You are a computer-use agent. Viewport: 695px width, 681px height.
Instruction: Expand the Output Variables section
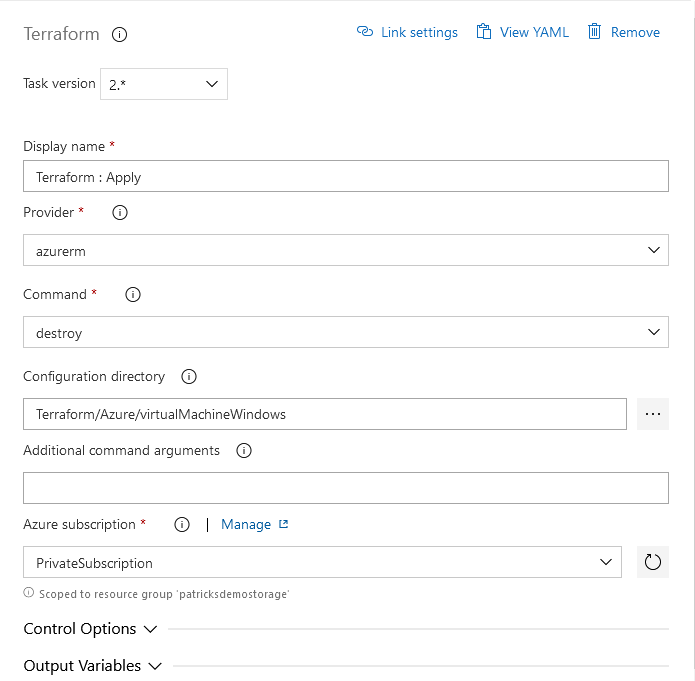(x=93, y=665)
